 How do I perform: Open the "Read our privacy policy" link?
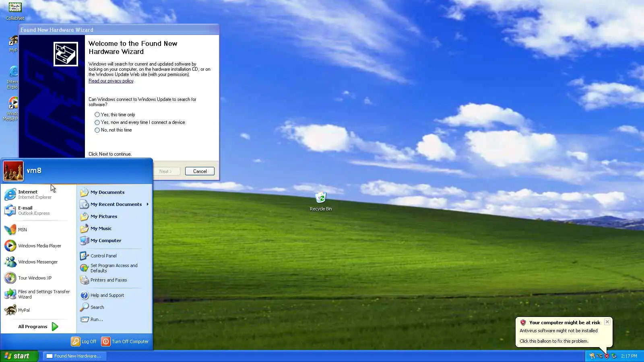pyautogui.click(x=111, y=81)
